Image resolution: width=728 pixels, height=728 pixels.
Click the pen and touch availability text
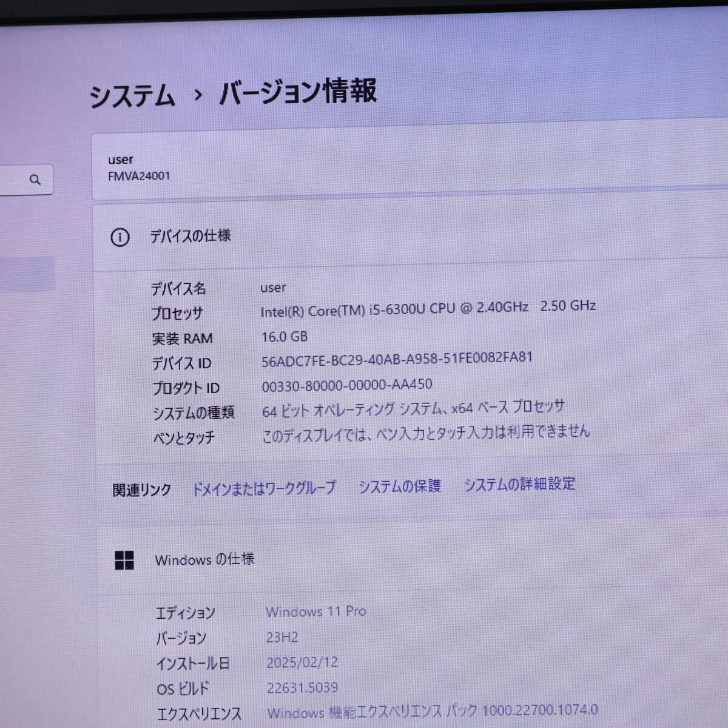pyautogui.click(x=426, y=433)
